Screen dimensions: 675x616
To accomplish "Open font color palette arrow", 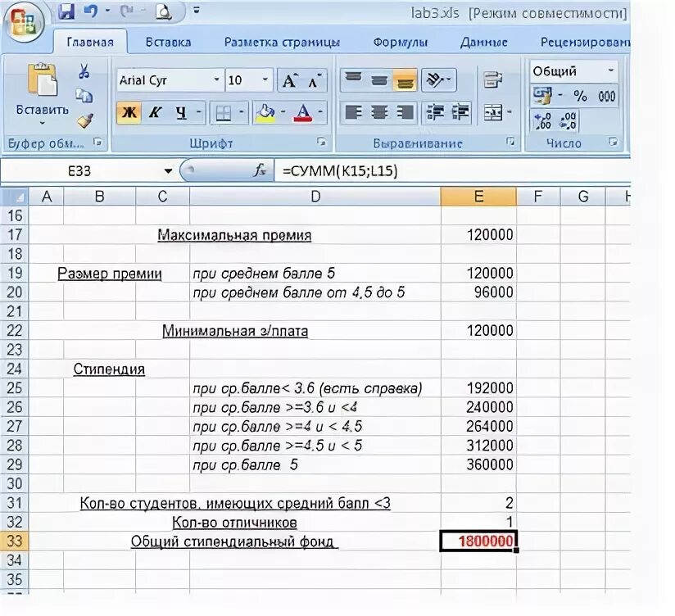I will coord(320,112).
